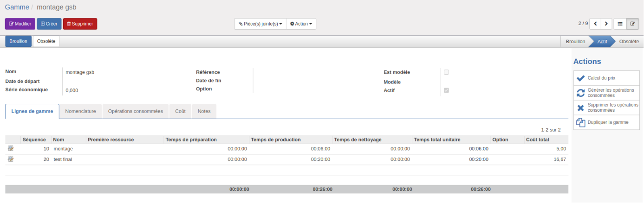
Task: Select the Brouillon status step
Action: point(575,41)
